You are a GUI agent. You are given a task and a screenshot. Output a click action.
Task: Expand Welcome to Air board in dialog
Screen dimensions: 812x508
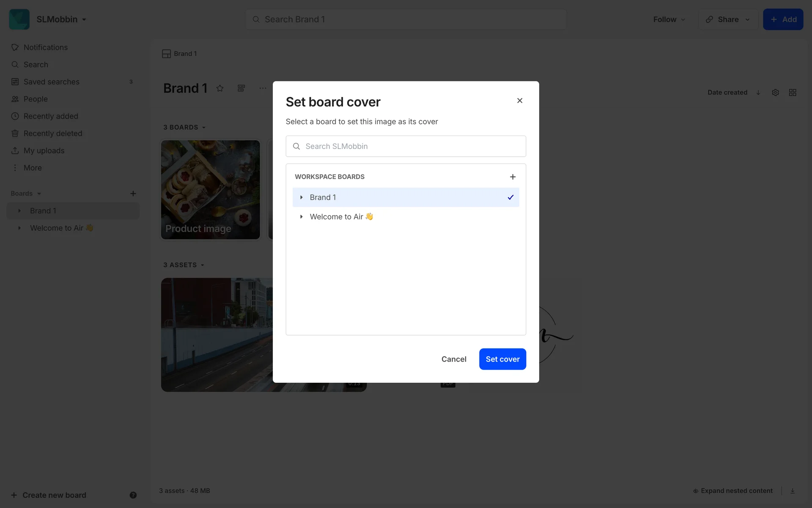coord(301,217)
